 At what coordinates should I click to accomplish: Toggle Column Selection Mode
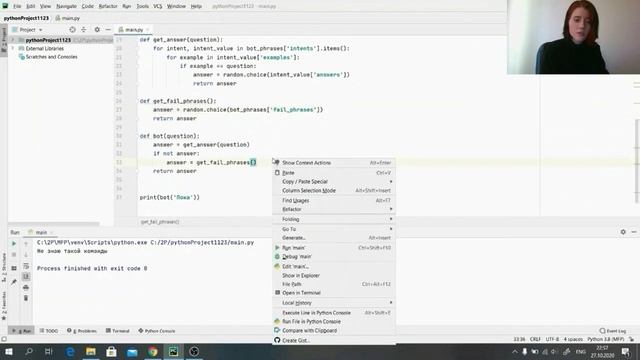[334, 191]
